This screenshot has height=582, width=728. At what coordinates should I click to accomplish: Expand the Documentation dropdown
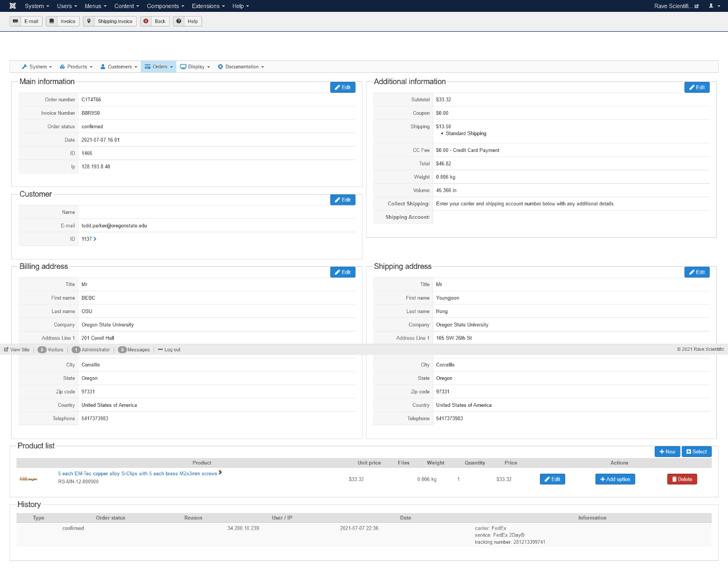(x=241, y=67)
